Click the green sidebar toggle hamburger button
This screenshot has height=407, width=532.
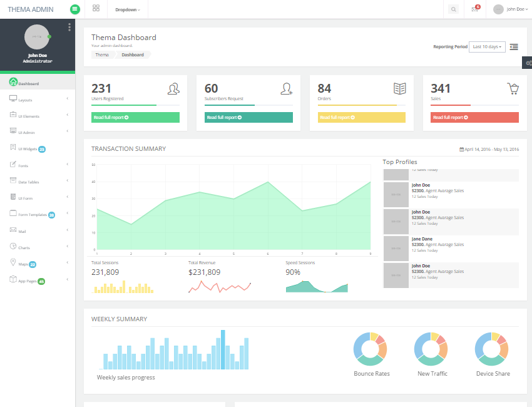(x=75, y=9)
